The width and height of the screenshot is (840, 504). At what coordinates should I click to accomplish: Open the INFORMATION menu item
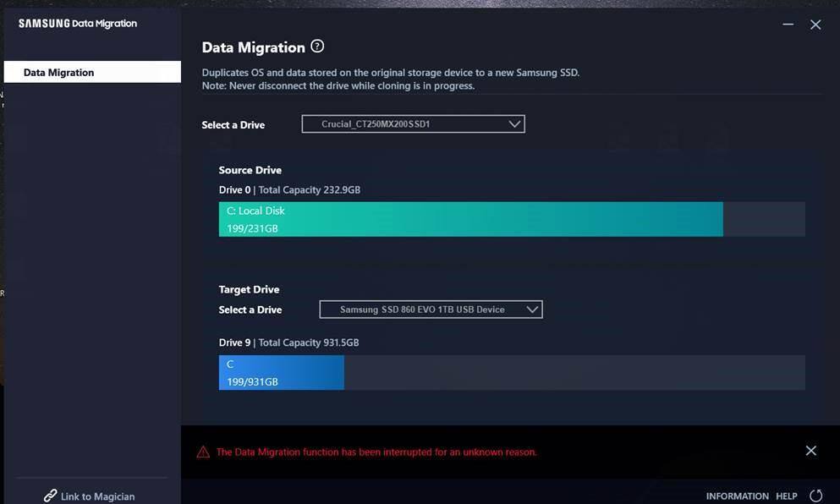(x=737, y=496)
